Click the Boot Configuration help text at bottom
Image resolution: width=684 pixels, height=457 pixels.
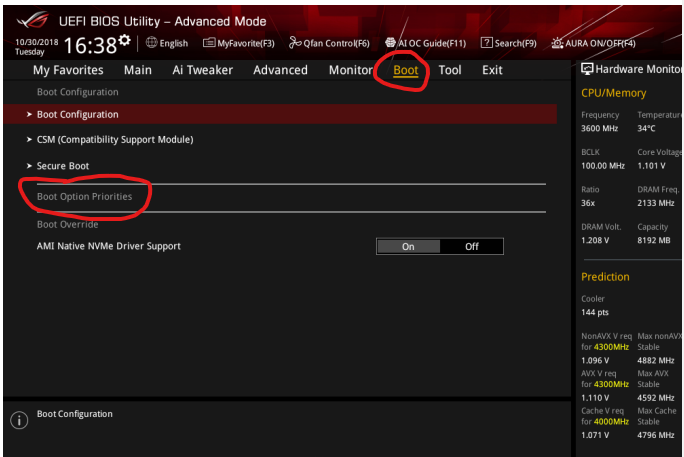point(75,414)
